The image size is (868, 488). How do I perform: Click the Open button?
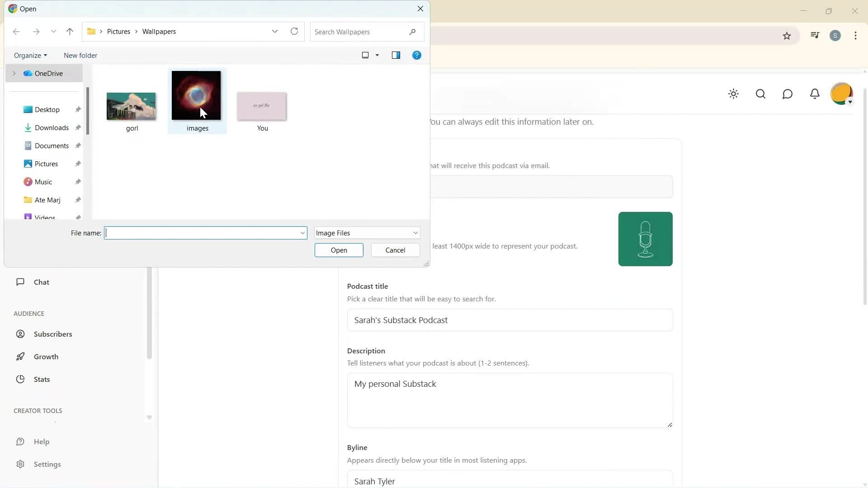point(339,250)
